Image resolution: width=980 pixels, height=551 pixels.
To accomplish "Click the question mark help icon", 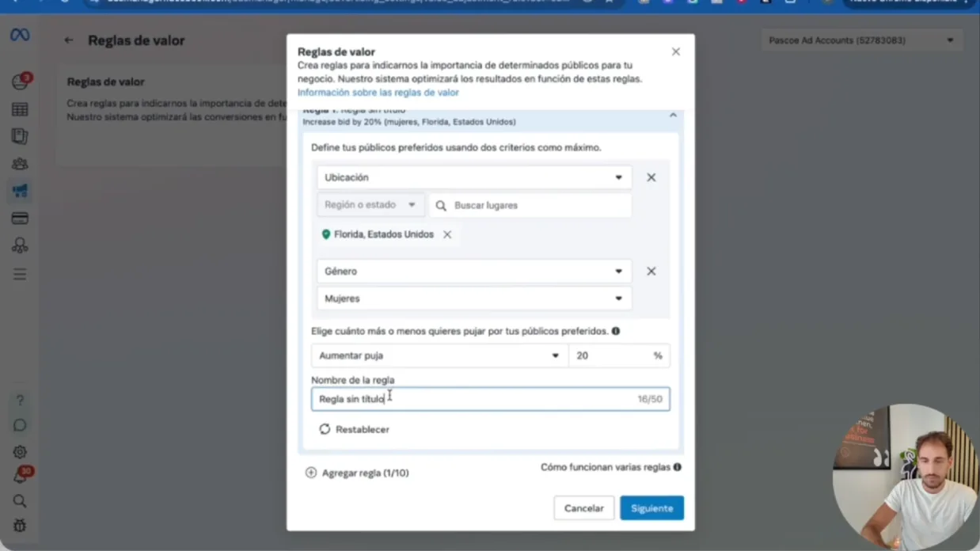I will pos(20,400).
